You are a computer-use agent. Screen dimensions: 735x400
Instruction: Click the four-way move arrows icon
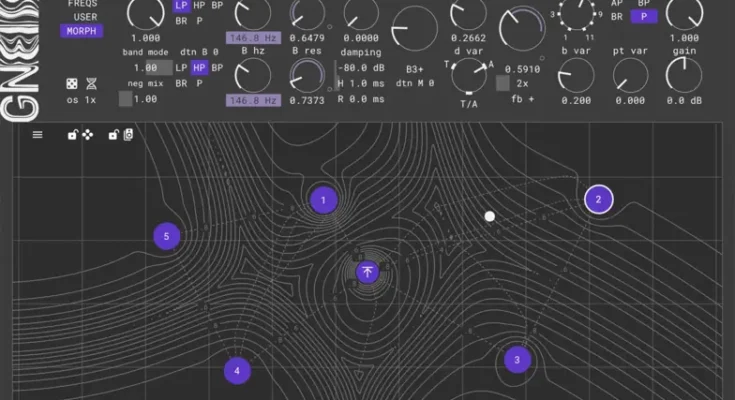(88, 135)
